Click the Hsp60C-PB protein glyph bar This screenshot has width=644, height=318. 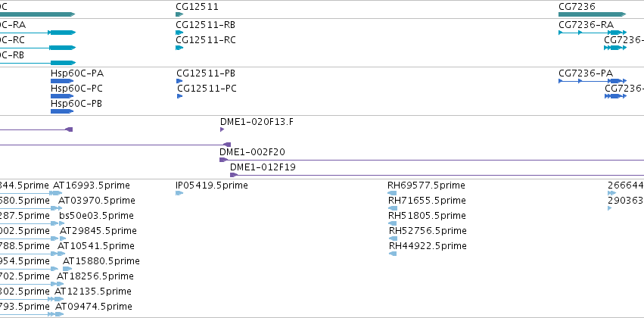pos(62,111)
